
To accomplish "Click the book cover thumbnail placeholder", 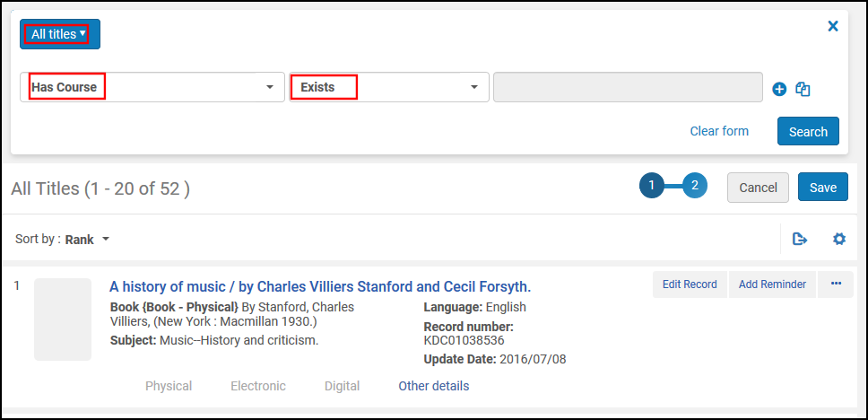I will (63, 319).
